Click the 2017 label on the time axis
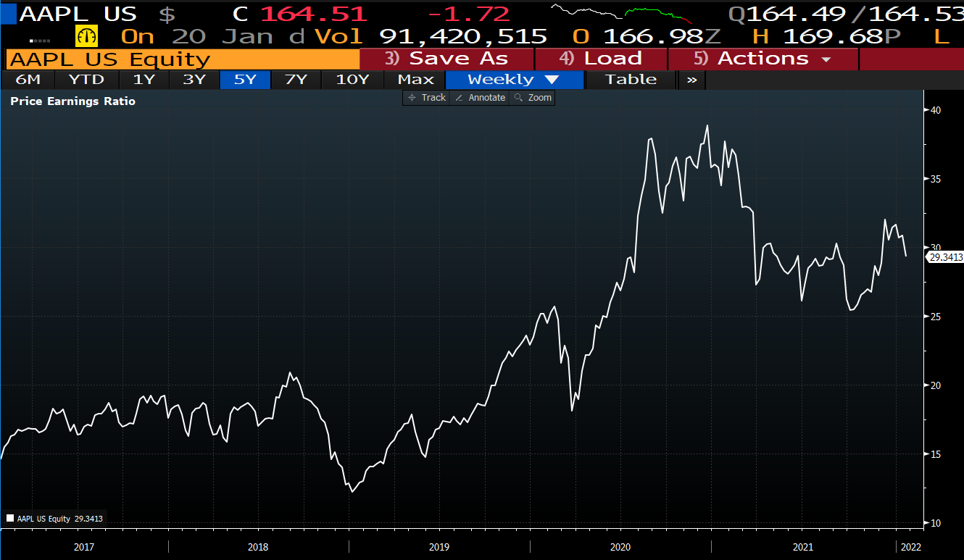This screenshot has width=964, height=560. (x=84, y=547)
